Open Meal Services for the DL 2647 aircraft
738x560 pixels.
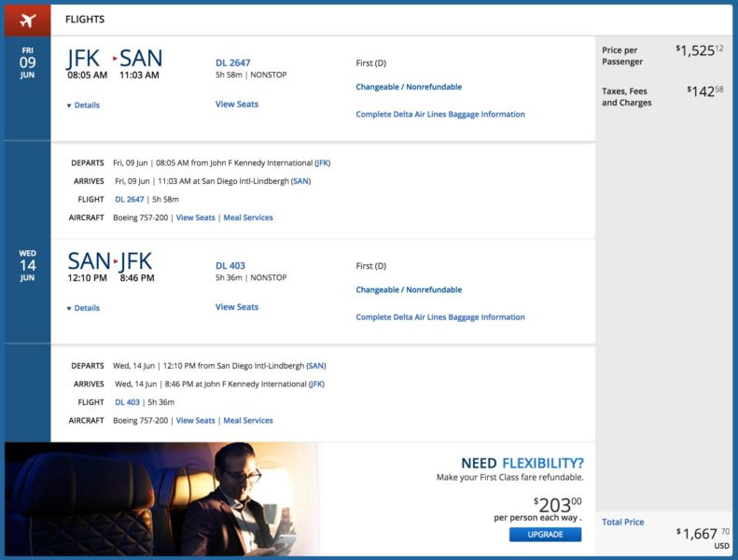pyautogui.click(x=248, y=217)
